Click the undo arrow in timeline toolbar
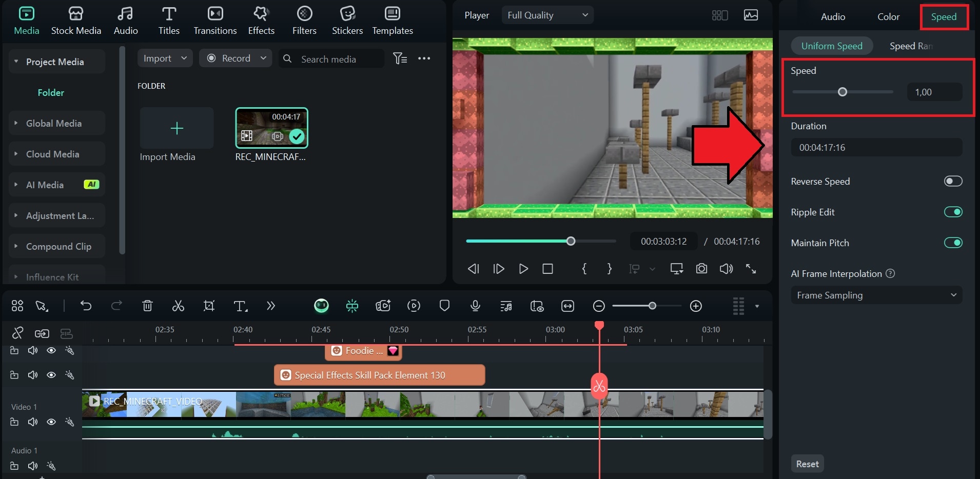 click(86, 306)
